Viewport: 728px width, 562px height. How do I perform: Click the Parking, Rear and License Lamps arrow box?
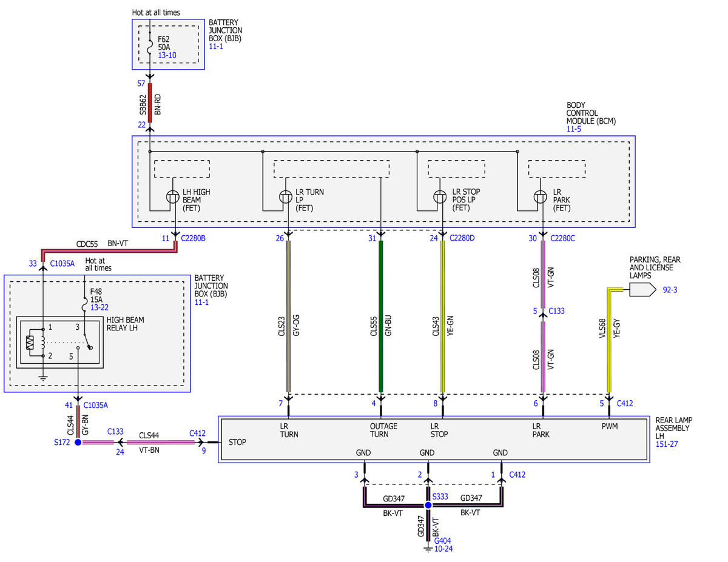[642, 290]
